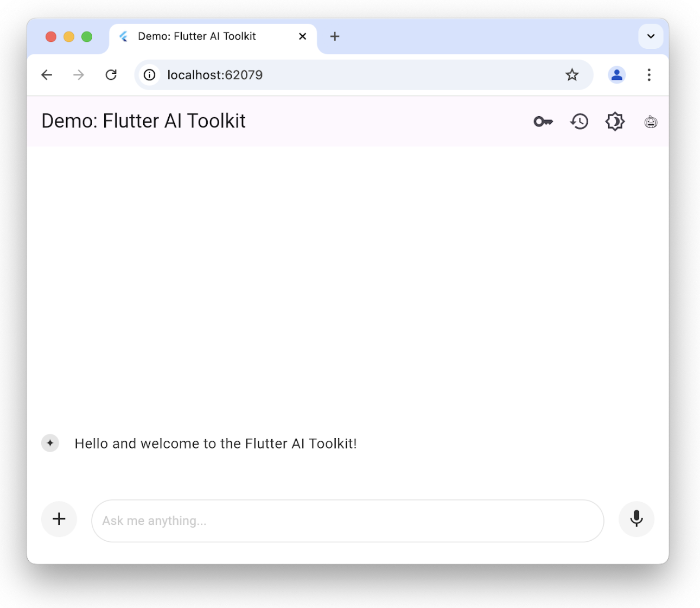Reset chat history with clock icon

(x=578, y=121)
